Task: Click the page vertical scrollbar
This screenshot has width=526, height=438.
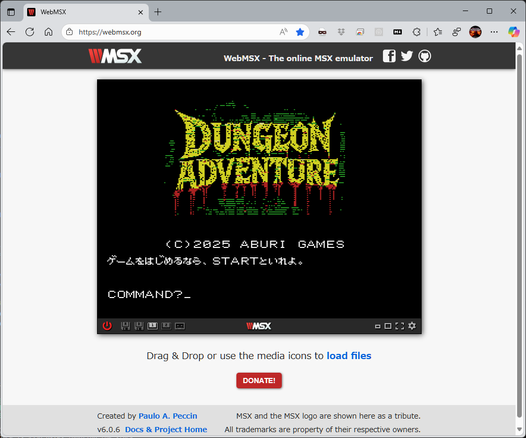Action: [520, 235]
